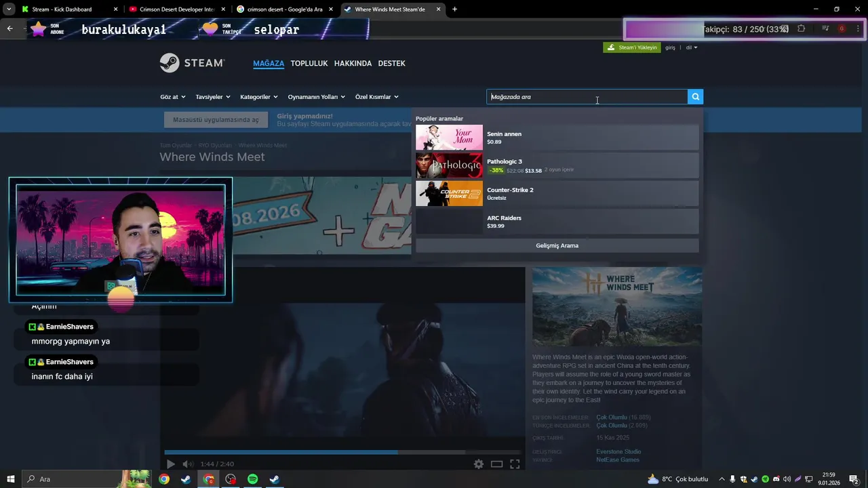
Task: Open volume speaker tray icon
Action: click(x=787, y=479)
